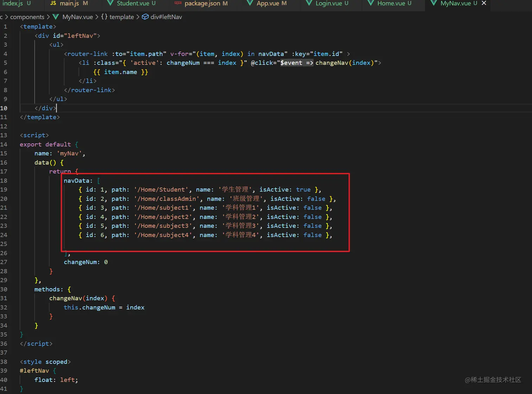The height and width of the screenshot is (394, 532).
Task: Click the :key="item.id" attribute
Action: point(317,54)
